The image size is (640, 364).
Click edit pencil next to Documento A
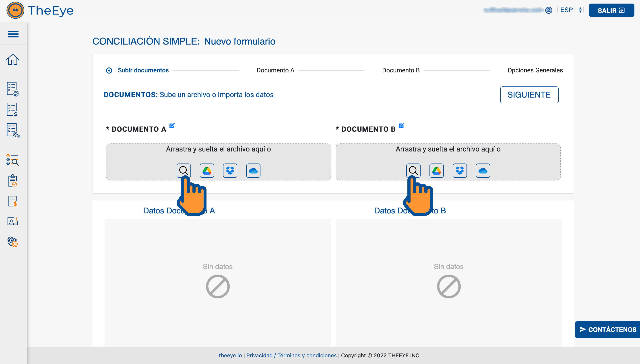tap(172, 125)
